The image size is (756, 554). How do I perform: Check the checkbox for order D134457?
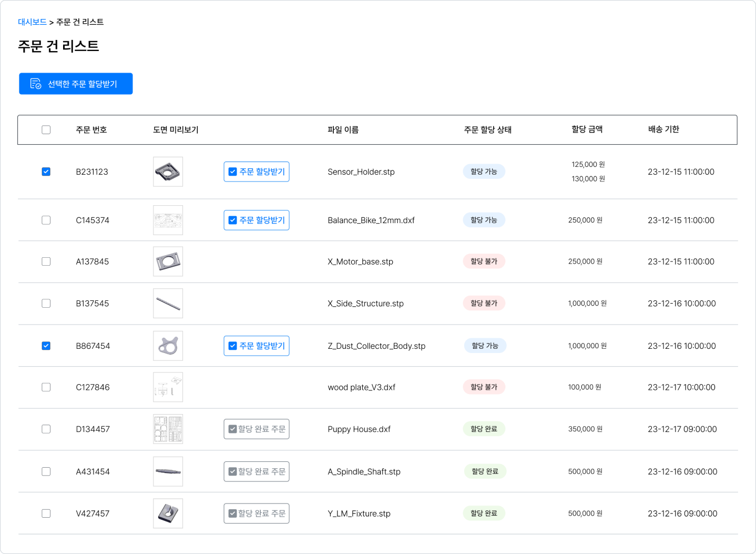(x=46, y=429)
